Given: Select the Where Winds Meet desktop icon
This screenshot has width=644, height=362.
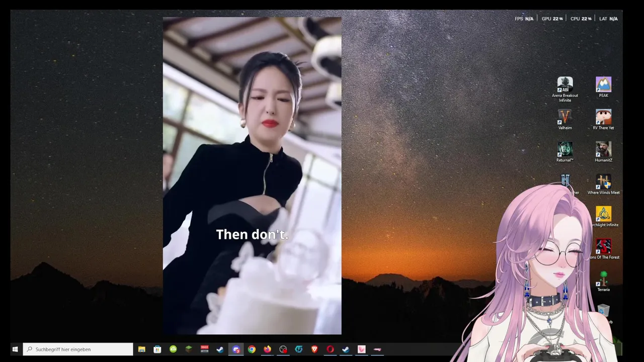Looking at the screenshot, I should pos(603,185).
